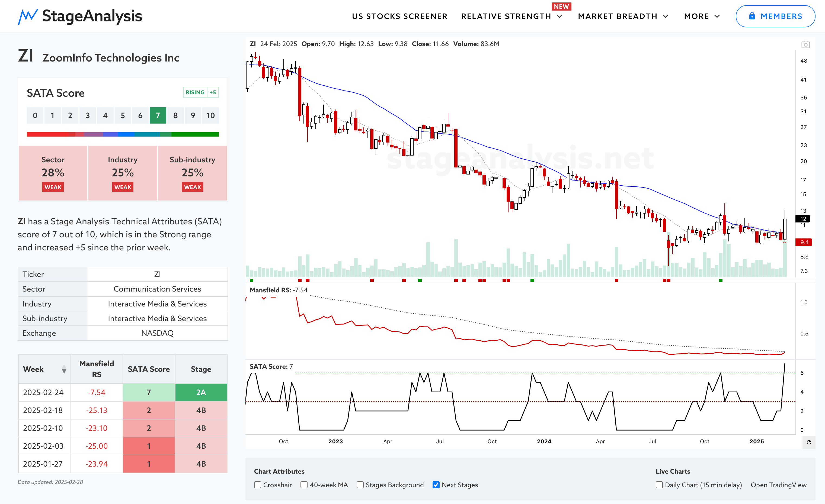
Task: Click the Communication Services sector value
Action: (157, 289)
